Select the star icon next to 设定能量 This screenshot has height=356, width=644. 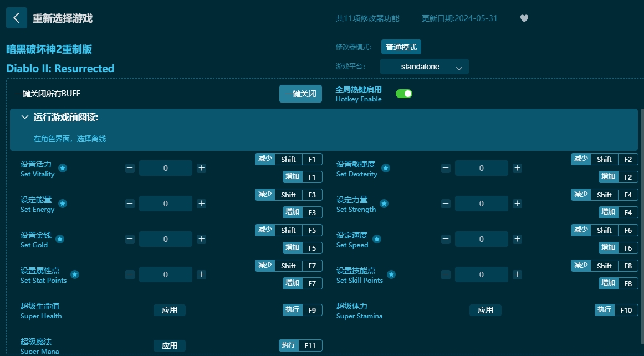click(63, 205)
